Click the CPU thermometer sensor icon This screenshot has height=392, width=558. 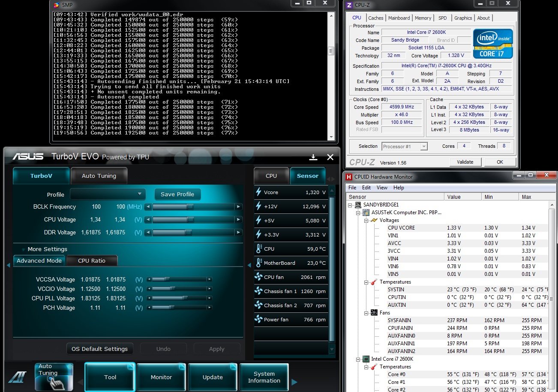pyautogui.click(x=258, y=249)
